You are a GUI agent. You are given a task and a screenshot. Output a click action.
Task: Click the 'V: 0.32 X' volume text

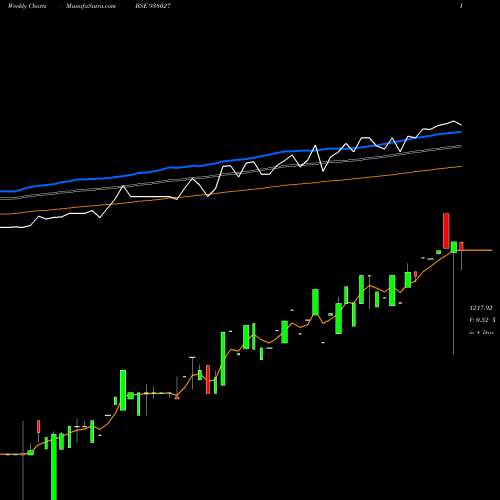pyautogui.click(x=482, y=320)
